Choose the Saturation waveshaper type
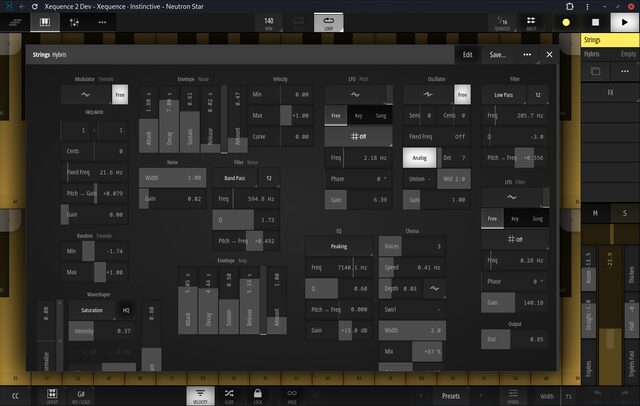Viewport: 640px width, 406px height. point(92,310)
